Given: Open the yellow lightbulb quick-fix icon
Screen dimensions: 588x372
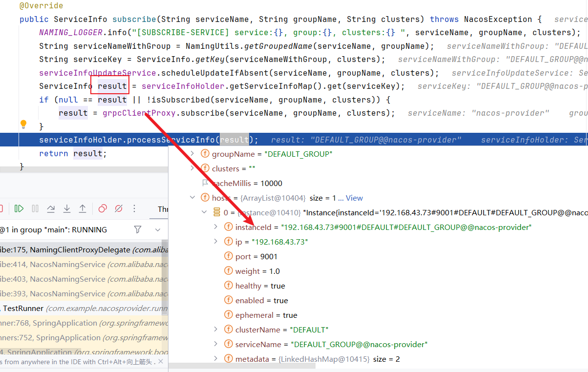Looking at the screenshot, I should pos(23,124).
